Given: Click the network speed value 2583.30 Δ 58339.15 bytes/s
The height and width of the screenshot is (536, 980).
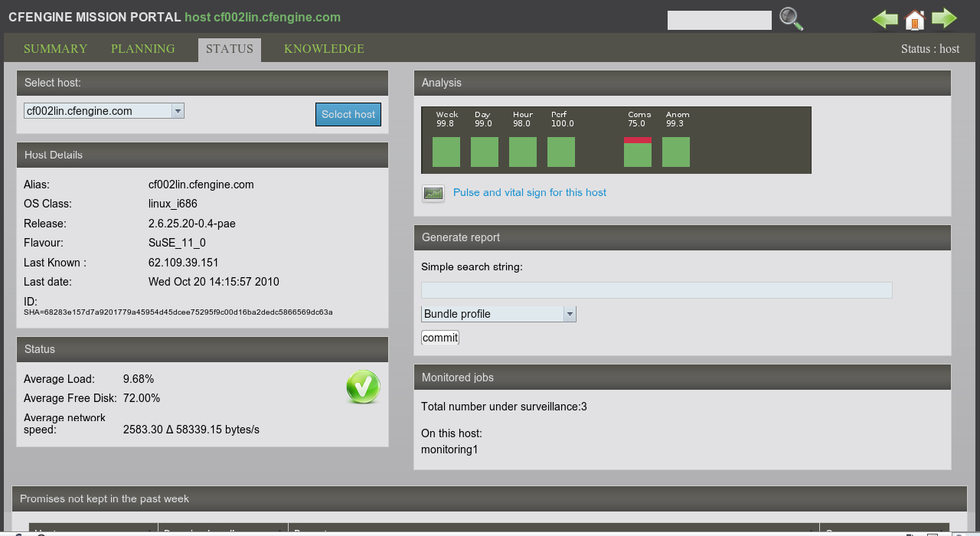Looking at the screenshot, I should 191,430.
